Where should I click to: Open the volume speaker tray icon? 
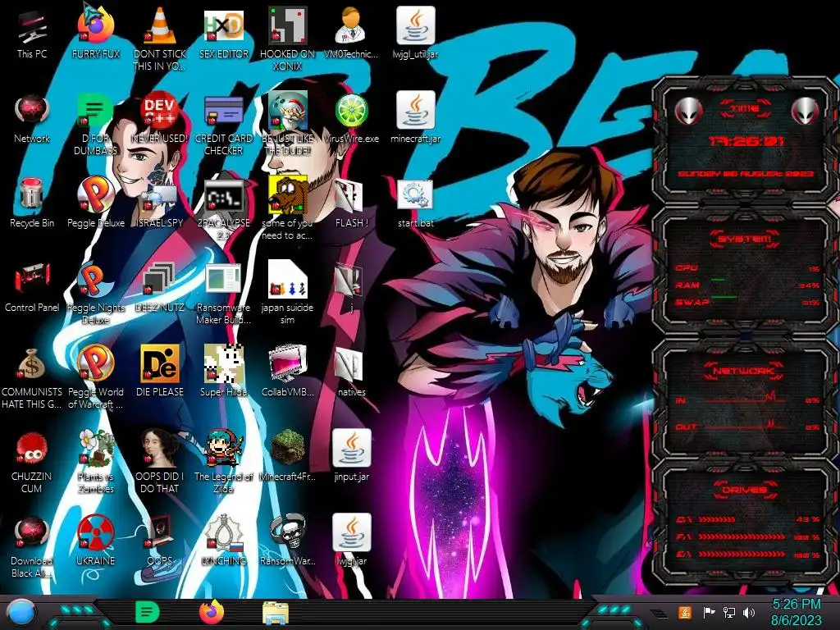pos(749,612)
